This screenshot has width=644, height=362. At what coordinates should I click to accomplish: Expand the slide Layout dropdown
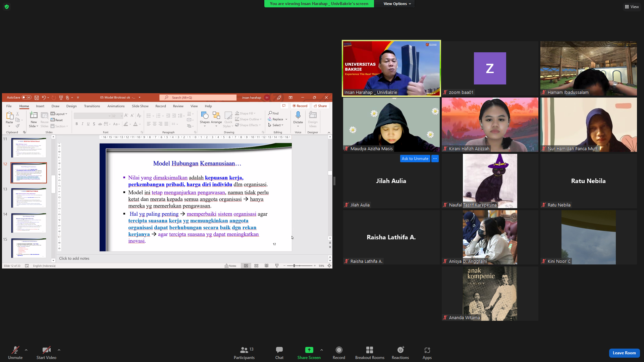[59, 114]
